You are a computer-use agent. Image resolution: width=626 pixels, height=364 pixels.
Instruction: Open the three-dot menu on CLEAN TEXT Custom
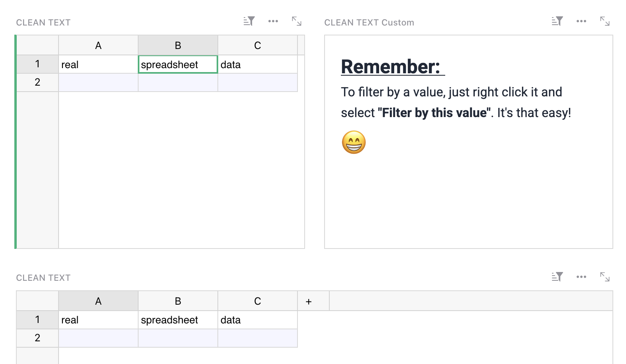tap(581, 21)
